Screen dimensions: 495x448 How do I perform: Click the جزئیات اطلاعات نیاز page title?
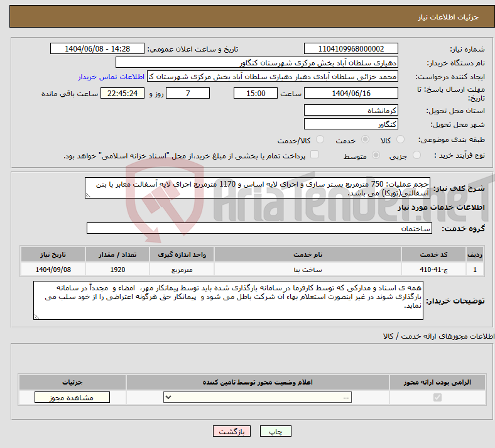pos(449,17)
